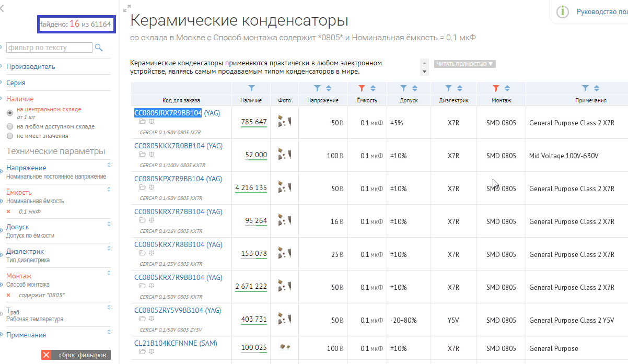The height and width of the screenshot is (364, 628).
Task: Select 'на центральном складе' radio option
Action: (10, 113)
